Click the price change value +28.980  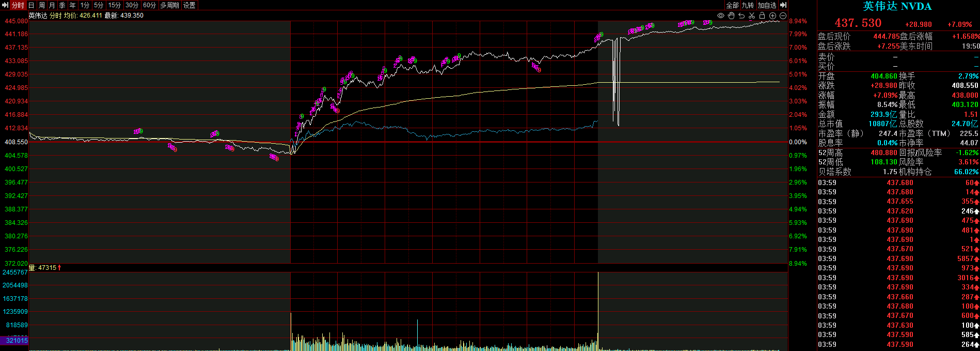click(919, 24)
